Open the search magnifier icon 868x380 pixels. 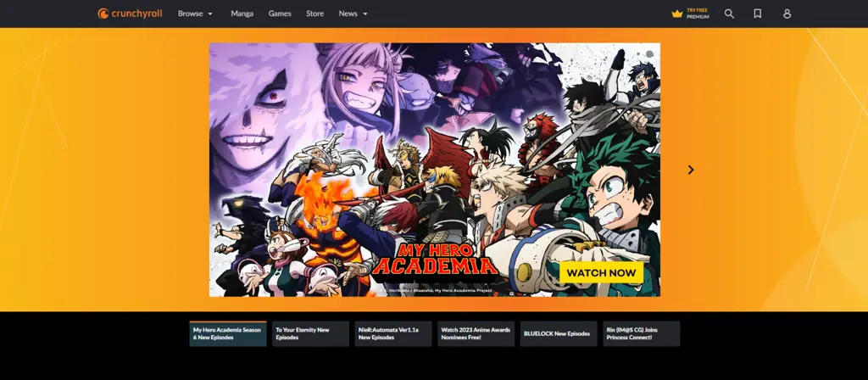729,14
